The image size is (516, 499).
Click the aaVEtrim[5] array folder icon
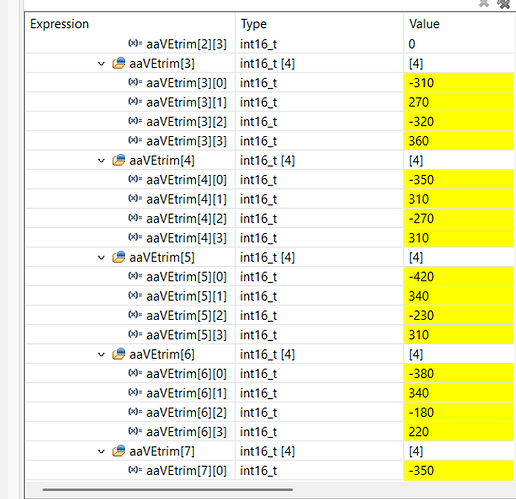119,257
